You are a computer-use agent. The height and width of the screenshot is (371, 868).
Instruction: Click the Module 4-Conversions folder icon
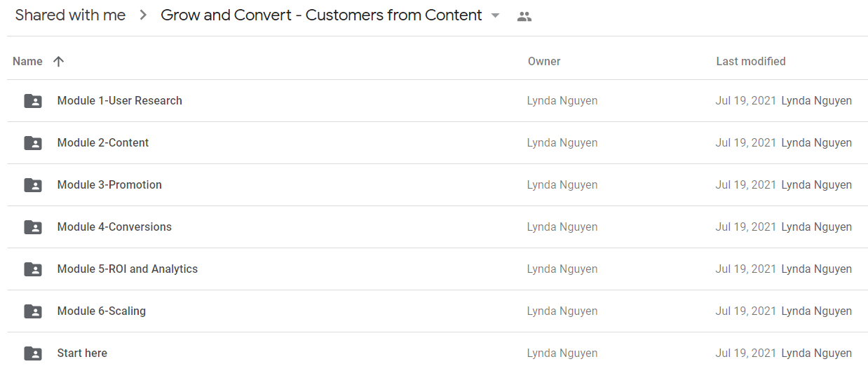click(33, 227)
